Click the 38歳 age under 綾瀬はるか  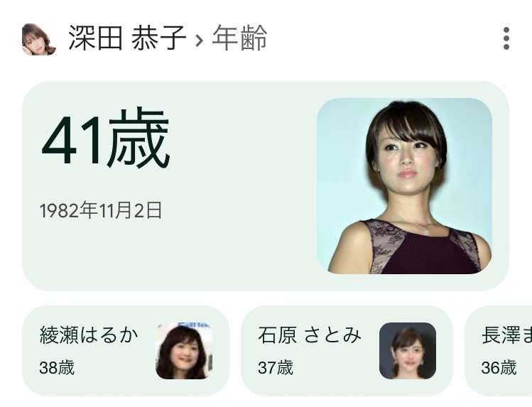57,368
